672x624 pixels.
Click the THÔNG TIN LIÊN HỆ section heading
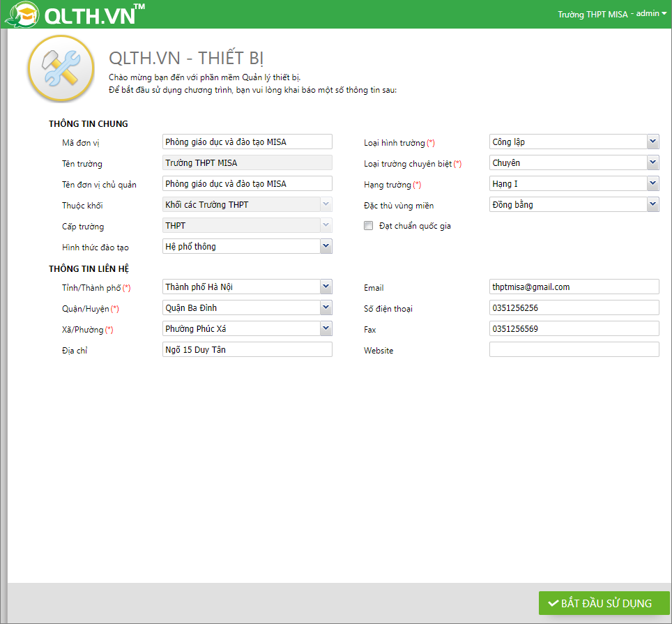tap(89, 268)
